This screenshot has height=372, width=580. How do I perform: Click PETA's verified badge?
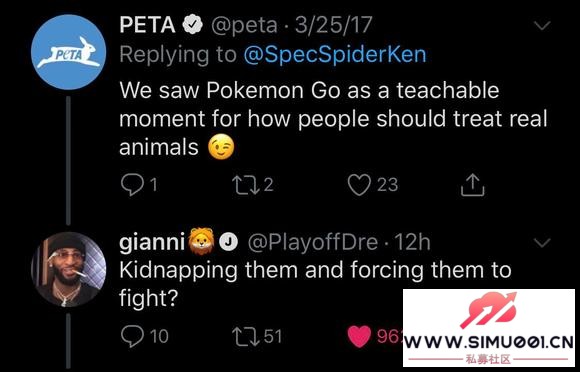(x=192, y=25)
